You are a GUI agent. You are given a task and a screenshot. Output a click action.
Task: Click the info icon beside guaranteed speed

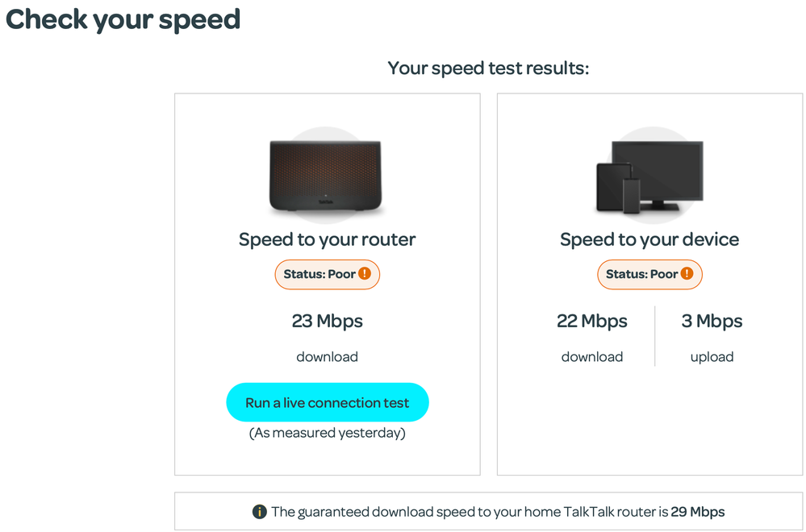260,512
